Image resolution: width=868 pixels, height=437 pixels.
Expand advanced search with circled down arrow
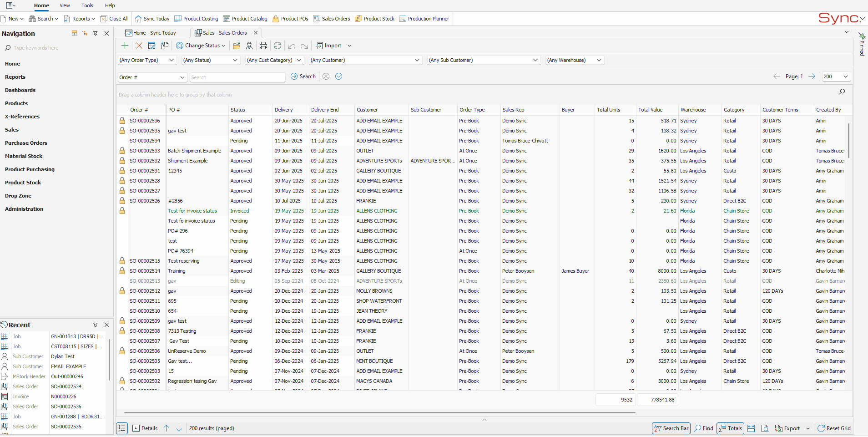[339, 76]
